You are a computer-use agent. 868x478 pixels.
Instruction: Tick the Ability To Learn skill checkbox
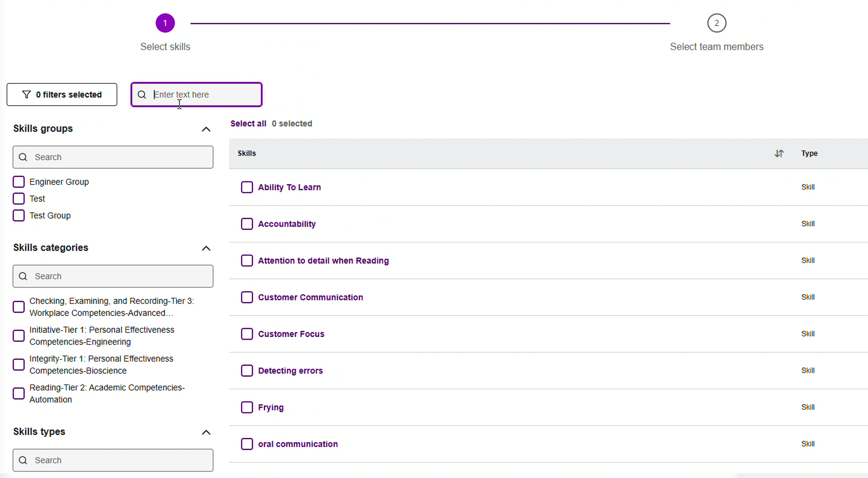coord(247,187)
